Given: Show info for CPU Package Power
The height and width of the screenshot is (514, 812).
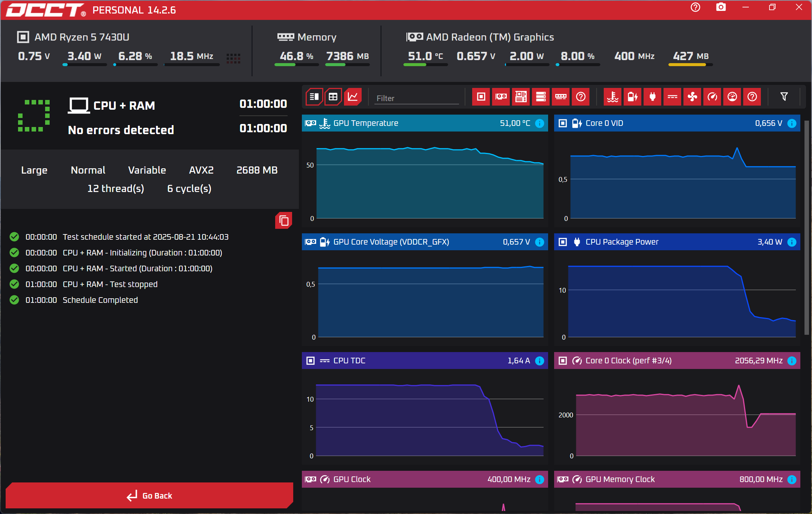Looking at the screenshot, I should (792, 242).
